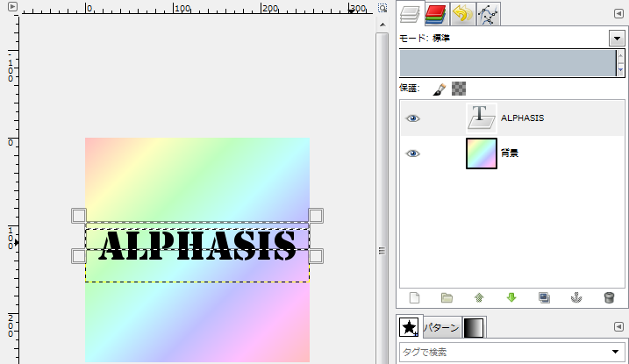Open the Channels tab
This screenshot has height=364, width=629.
pos(436,14)
